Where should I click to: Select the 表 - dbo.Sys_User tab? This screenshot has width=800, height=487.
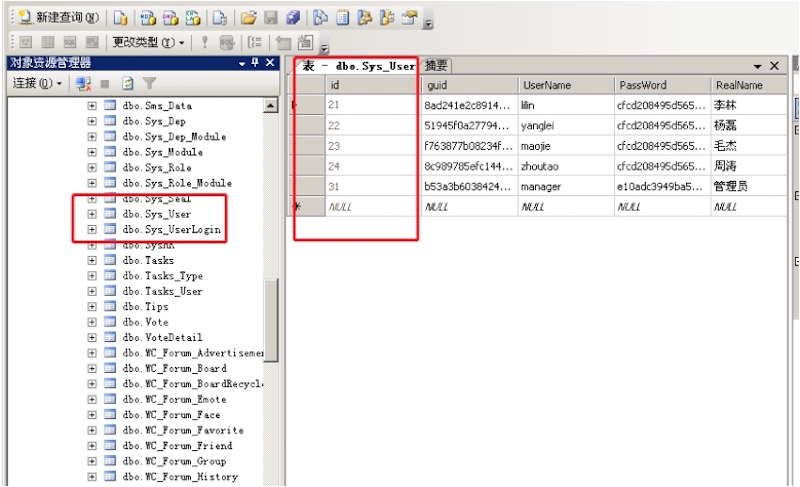358,66
